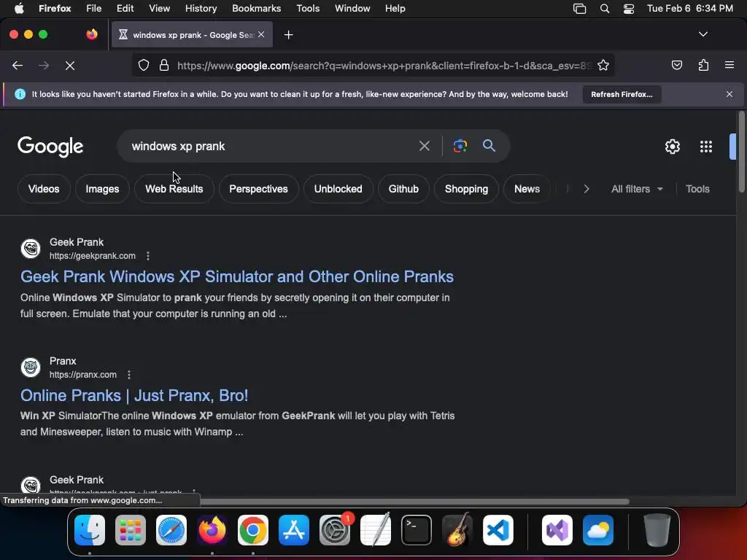Screen dimensions: 747x560
Task: Show site security padlock info
Action: coord(164,65)
